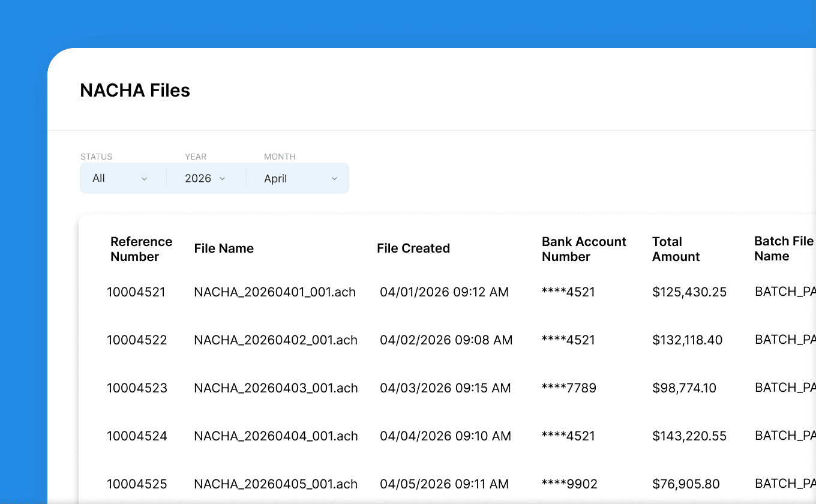The height and width of the screenshot is (504, 816).
Task: Click the File Name column header
Action: pos(224,248)
